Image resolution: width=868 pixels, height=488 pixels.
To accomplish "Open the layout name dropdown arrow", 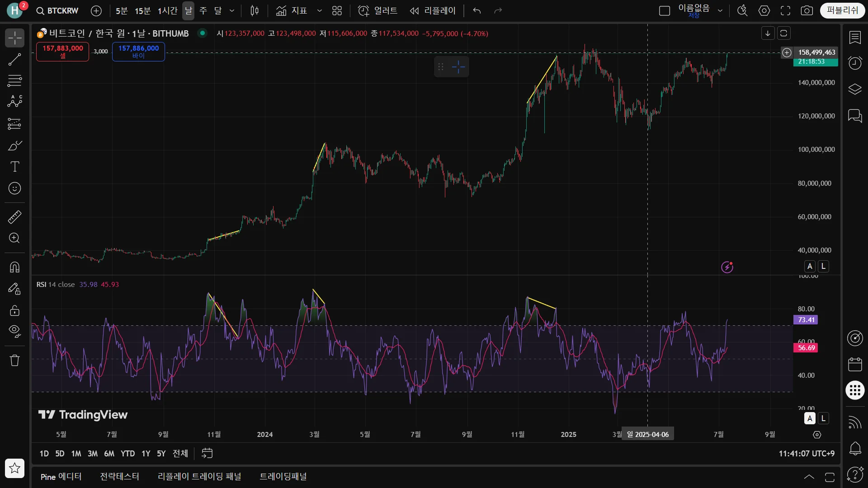I will point(720,10).
